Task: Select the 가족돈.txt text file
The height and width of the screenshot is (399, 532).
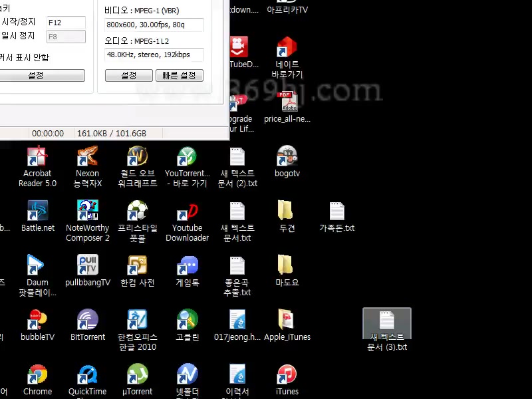Action: point(336,212)
